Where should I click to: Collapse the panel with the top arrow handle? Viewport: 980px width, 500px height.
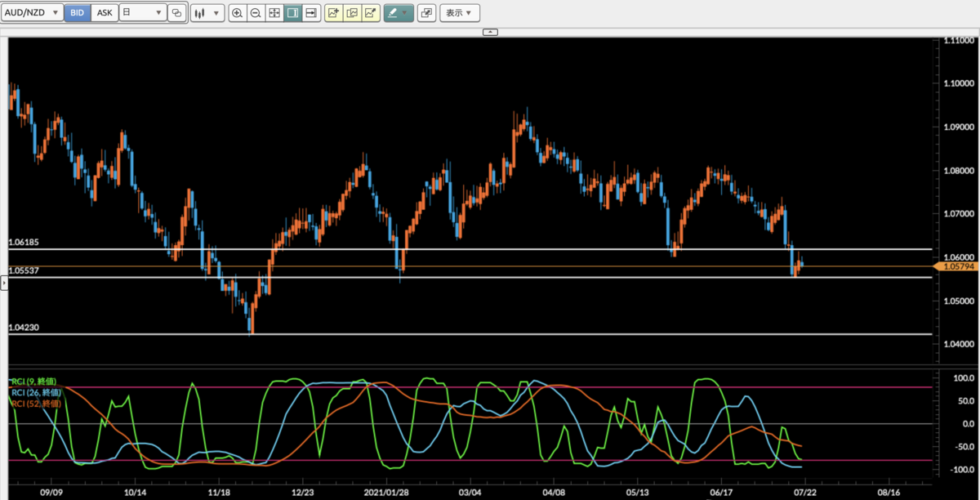click(x=490, y=32)
